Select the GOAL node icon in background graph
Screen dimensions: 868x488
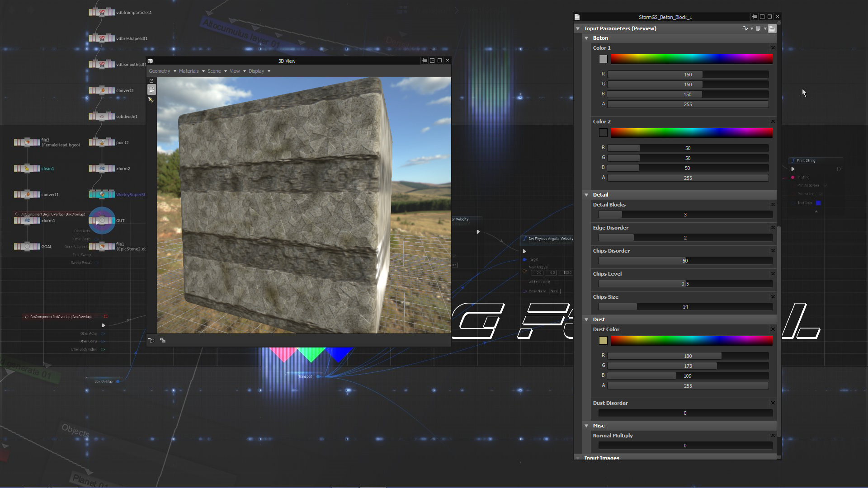27,247
